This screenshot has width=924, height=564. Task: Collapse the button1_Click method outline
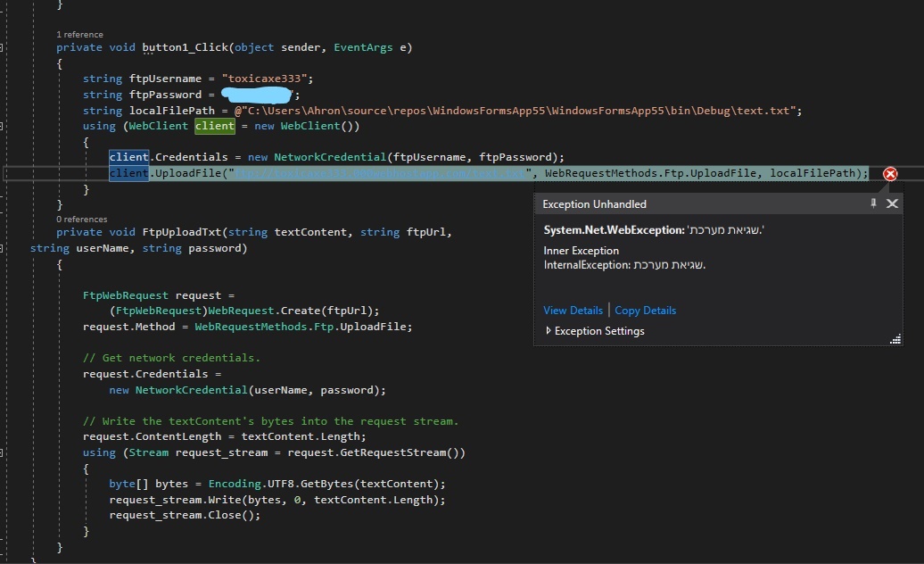pos(3,47)
